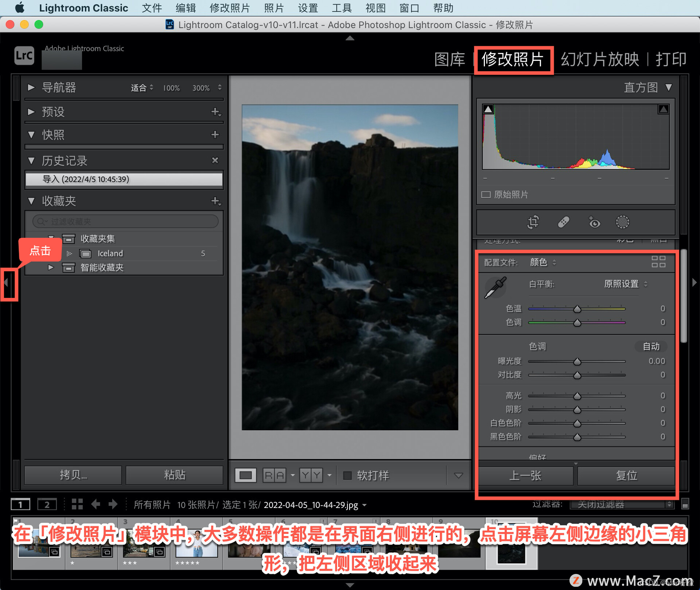
Task: Select the Spot Removal healing tool
Action: [x=563, y=222]
